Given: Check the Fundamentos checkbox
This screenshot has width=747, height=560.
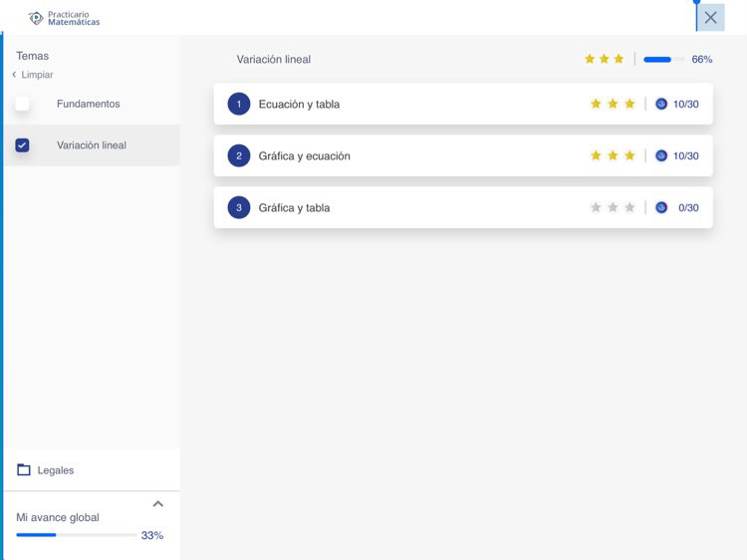Looking at the screenshot, I should coord(22,104).
